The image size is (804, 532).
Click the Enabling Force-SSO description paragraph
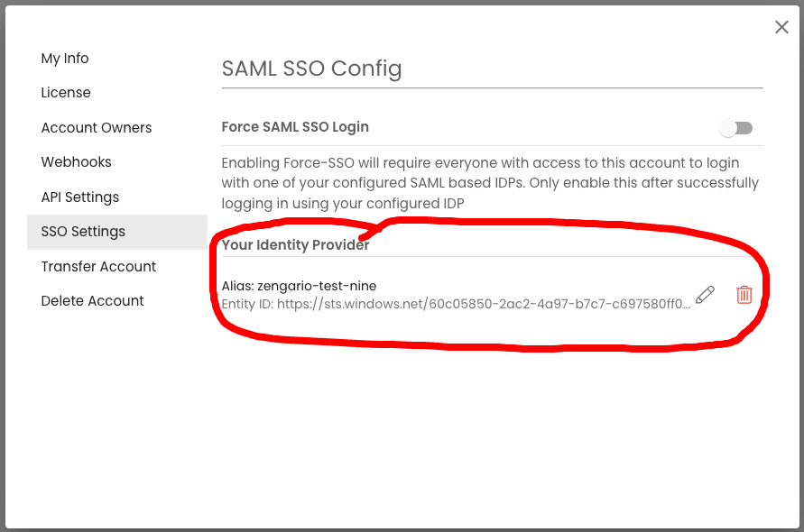tap(490, 183)
